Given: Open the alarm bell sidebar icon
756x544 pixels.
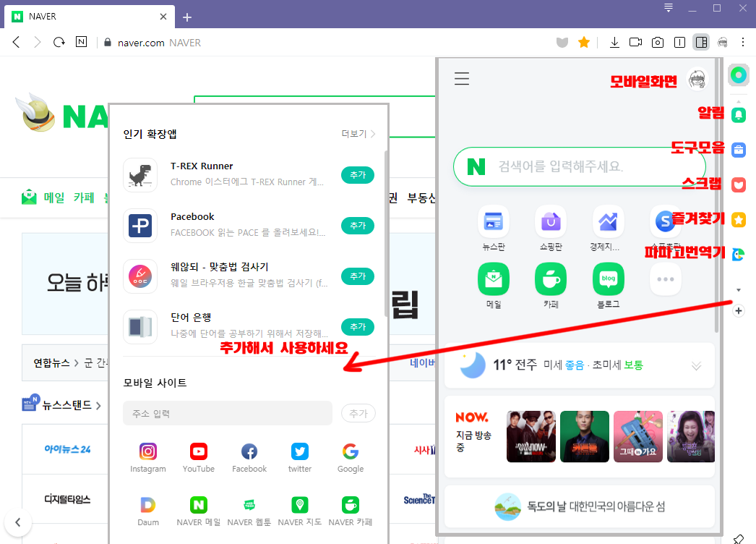Looking at the screenshot, I should pyautogui.click(x=738, y=115).
